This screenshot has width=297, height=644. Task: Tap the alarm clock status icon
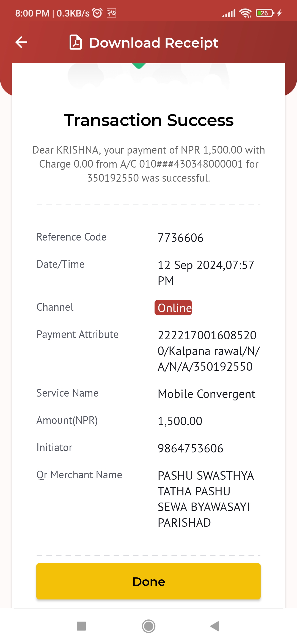pos(97,13)
